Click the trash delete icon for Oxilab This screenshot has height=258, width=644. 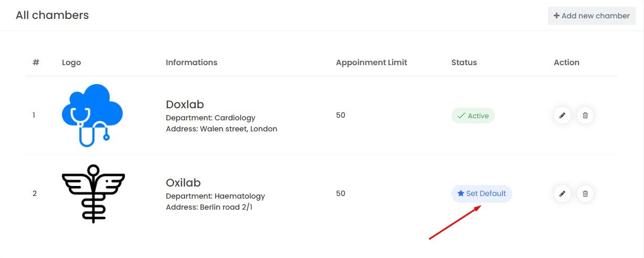coord(585,194)
